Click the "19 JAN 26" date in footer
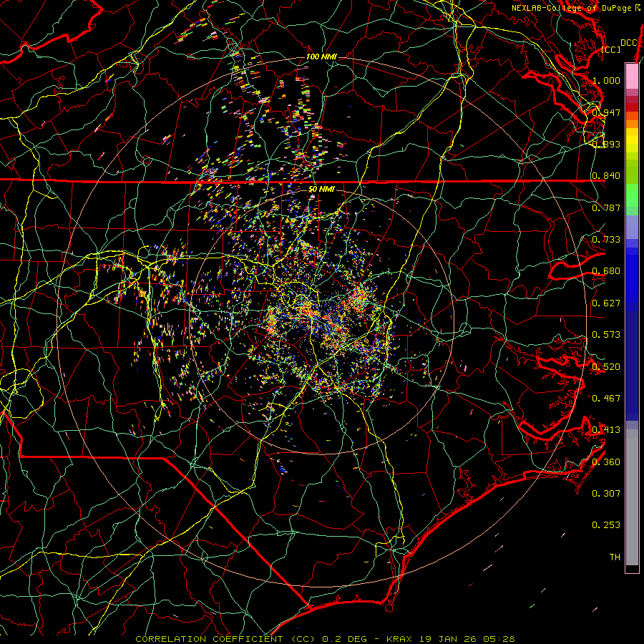The width and height of the screenshot is (644, 644). coord(449,639)
